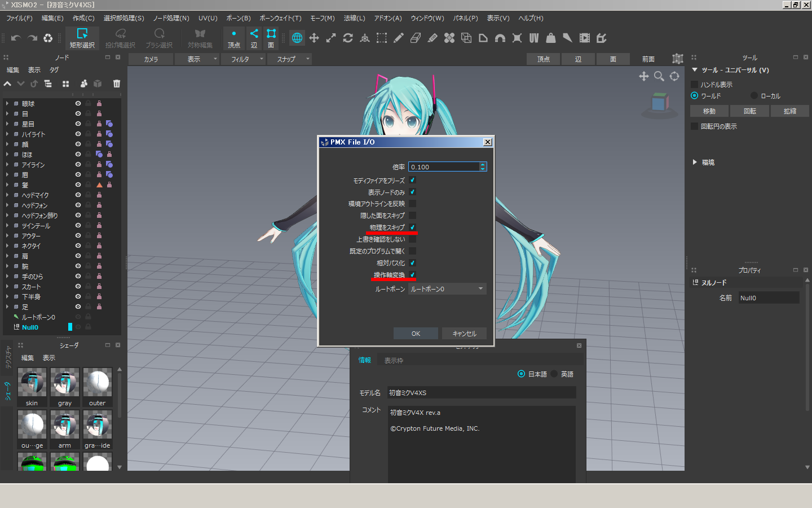Collapse the ツール - ユニバーサル section

pos(695,70)
